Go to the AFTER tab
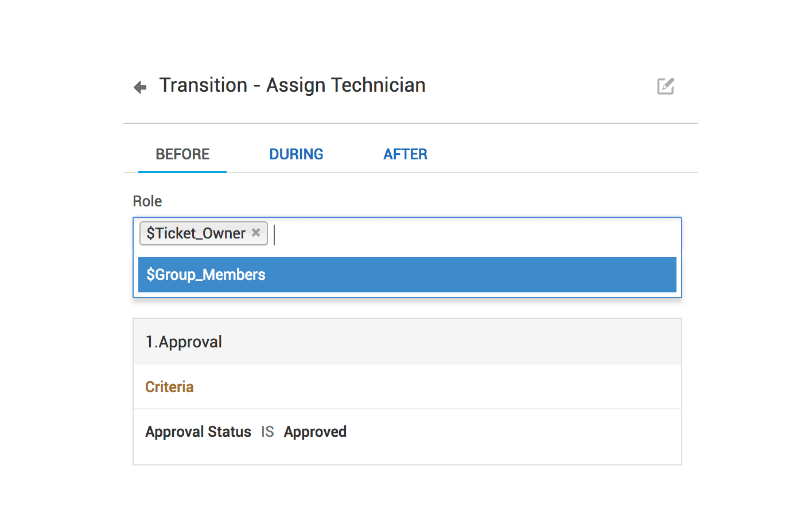801x532 pixels. (405, 154)
